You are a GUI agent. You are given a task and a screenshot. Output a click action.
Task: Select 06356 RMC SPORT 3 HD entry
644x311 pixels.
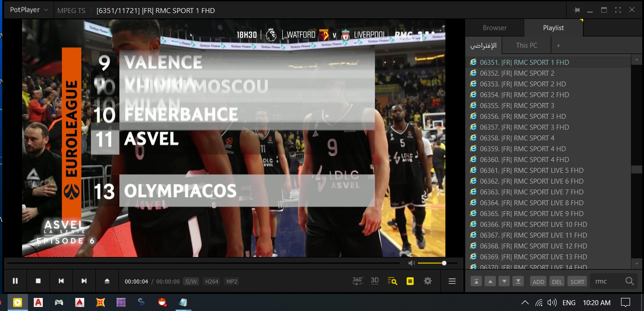(x=548, y=116)
